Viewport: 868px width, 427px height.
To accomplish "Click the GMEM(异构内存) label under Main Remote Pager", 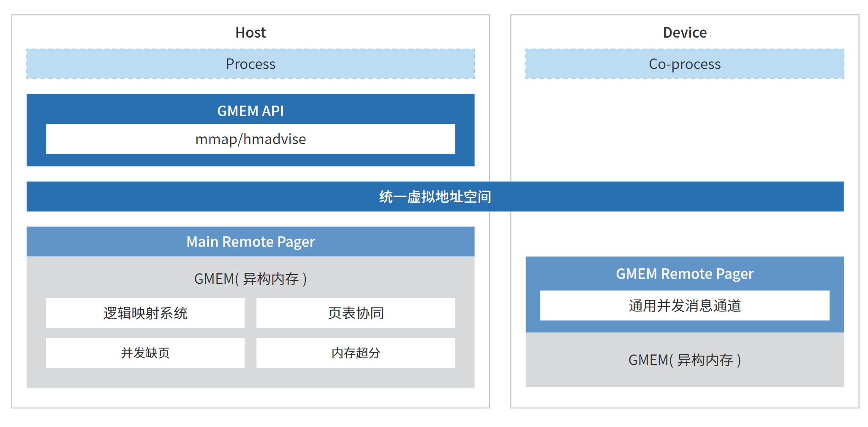I will click(251, 278).
